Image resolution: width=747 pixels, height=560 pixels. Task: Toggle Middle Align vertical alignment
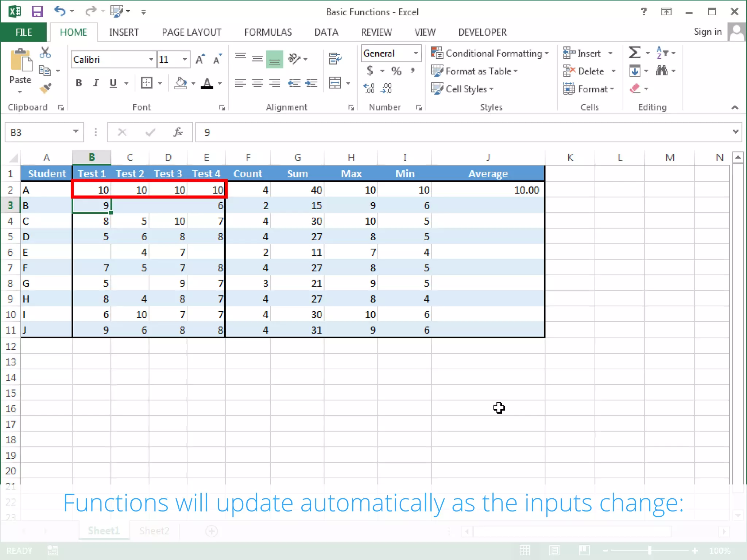[258, 59]
